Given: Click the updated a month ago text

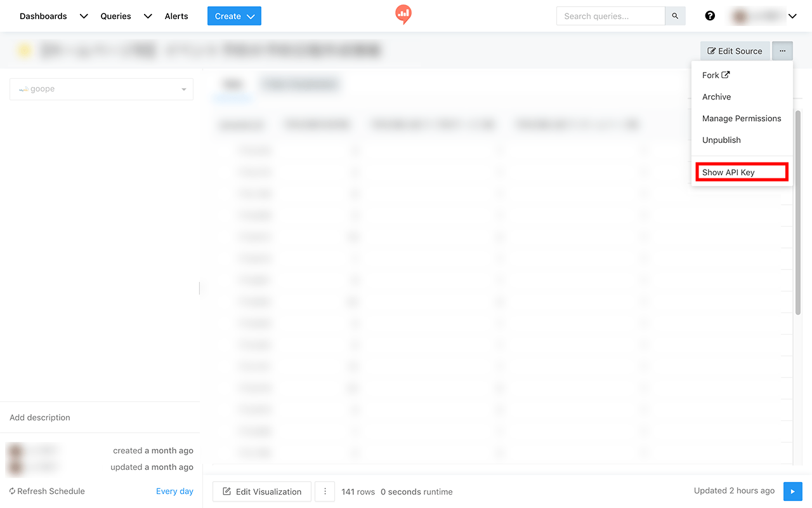Looking at the screenshot, I should click(x=151, y=467).
